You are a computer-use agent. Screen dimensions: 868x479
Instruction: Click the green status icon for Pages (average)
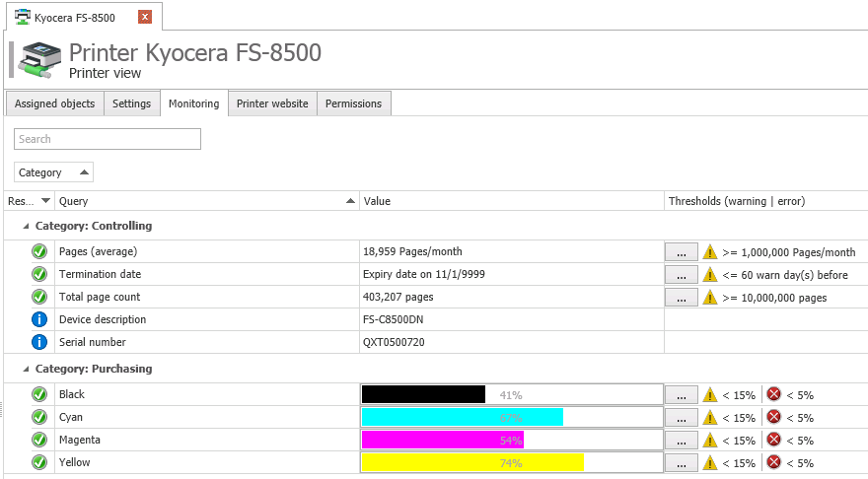click(39, 251)
